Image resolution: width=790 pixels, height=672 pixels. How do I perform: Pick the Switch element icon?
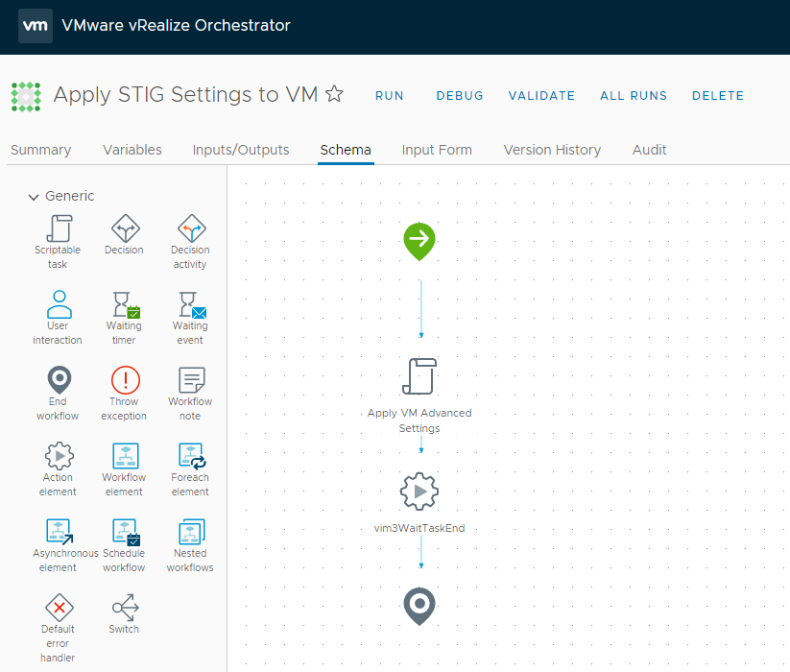click(124, 608)
